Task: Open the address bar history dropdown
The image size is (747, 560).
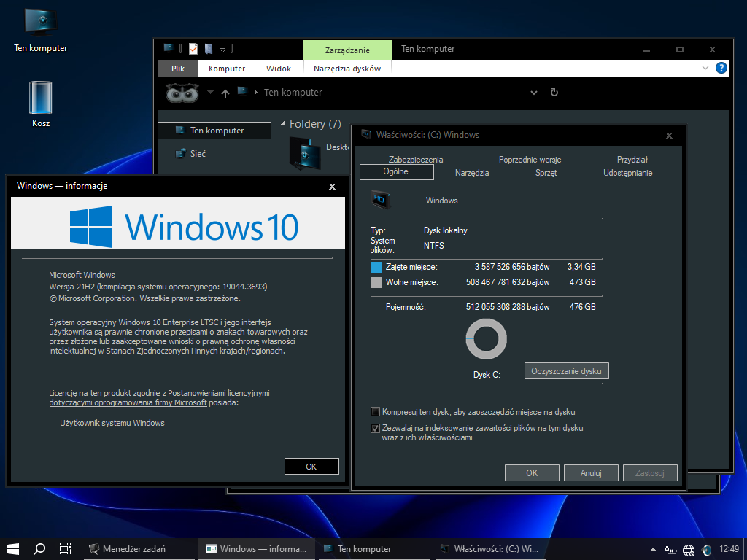Action: (534, 93)
